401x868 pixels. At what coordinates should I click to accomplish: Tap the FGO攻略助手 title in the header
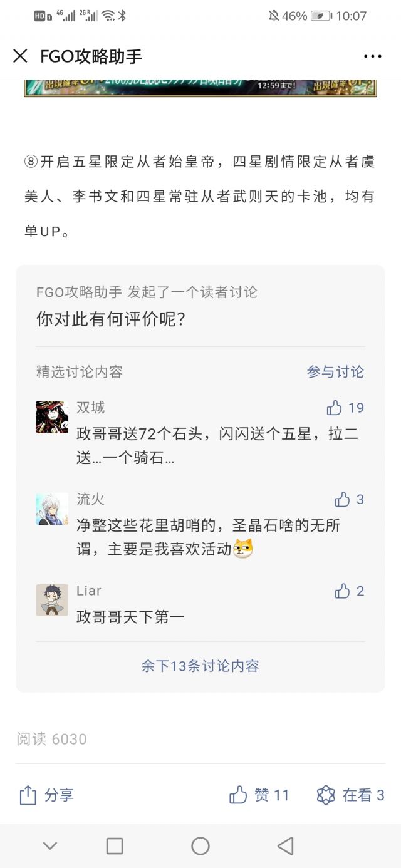[91, 56]
